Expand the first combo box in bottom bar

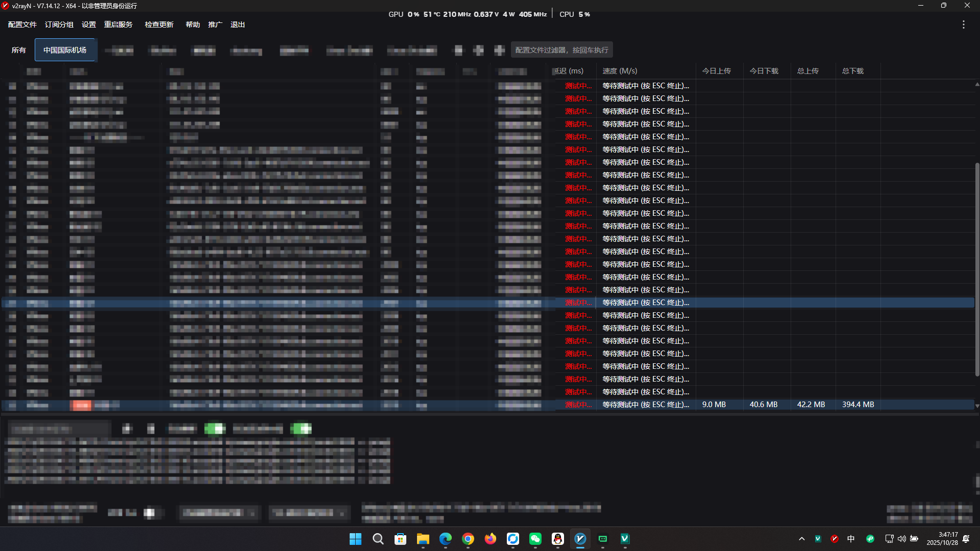pyautogui.click(x=219, y=513)
